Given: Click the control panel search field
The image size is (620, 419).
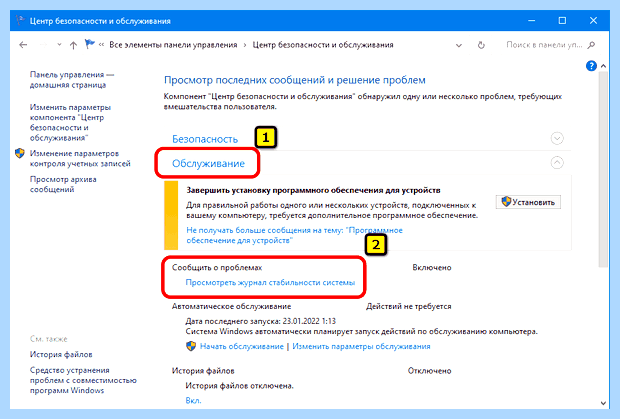Looking at the screenshot, I should click(x=544, y=45).
